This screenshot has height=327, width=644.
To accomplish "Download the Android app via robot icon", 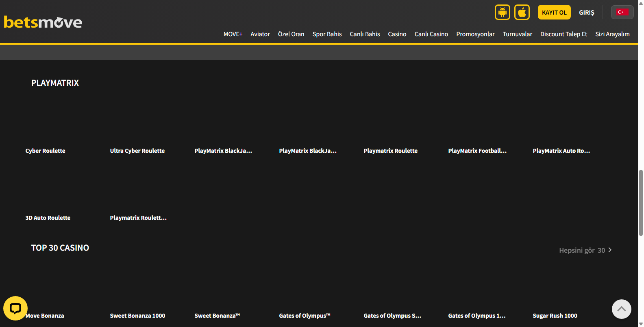I will click(x=503, y=12).
